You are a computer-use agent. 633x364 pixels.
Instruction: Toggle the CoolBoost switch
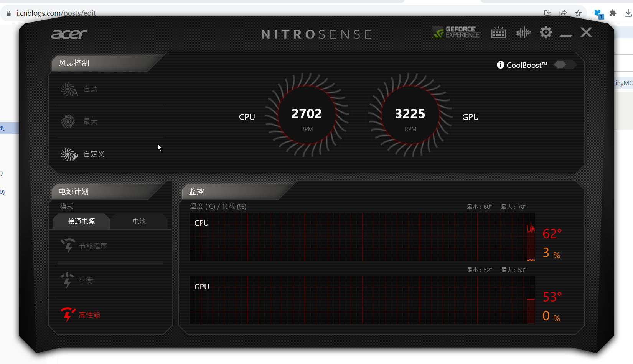coord(564,65)
